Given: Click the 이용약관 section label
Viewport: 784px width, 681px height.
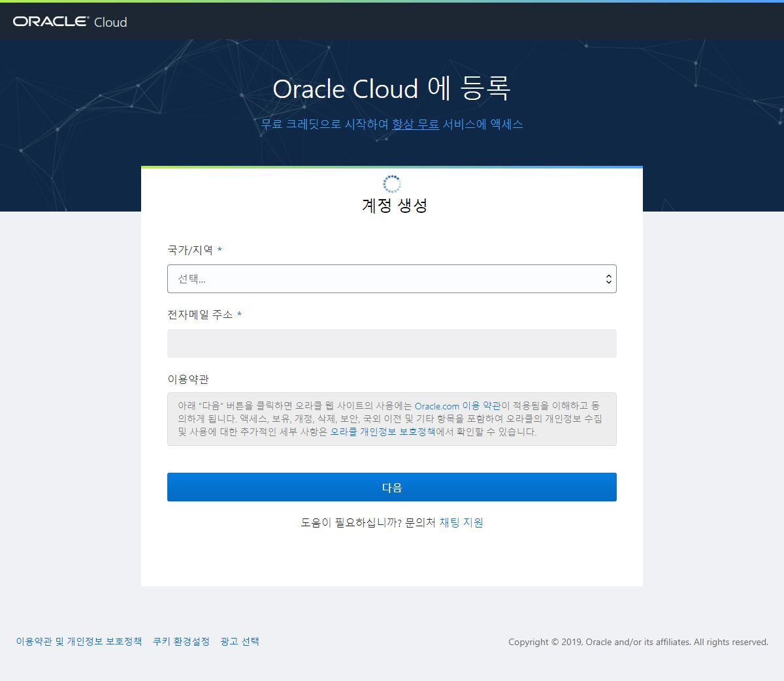Looking at the screenshot, I should pos(188,379).
